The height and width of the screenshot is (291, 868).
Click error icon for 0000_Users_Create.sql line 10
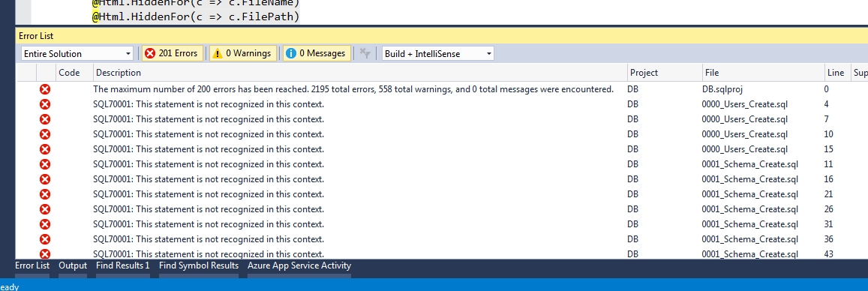coord(45,134)
